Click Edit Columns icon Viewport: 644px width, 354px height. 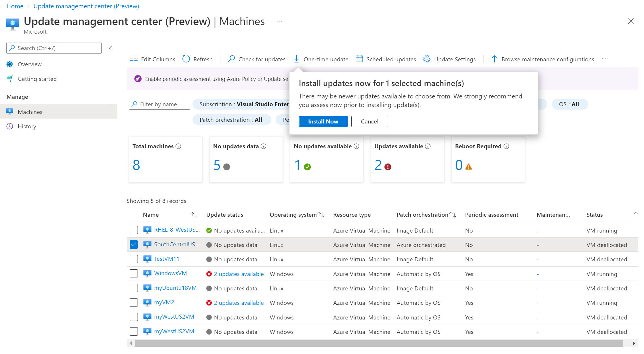134,59
